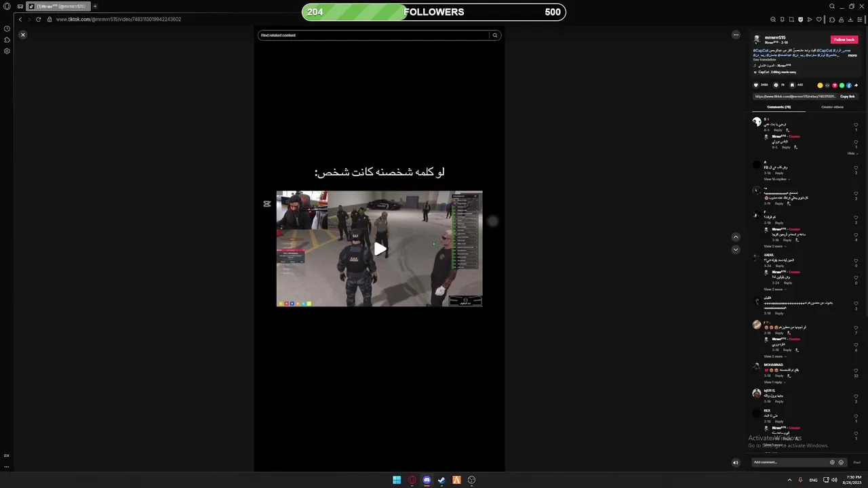Open Discord from the taskbar
The image size is (868, 488).
(427, 480)
